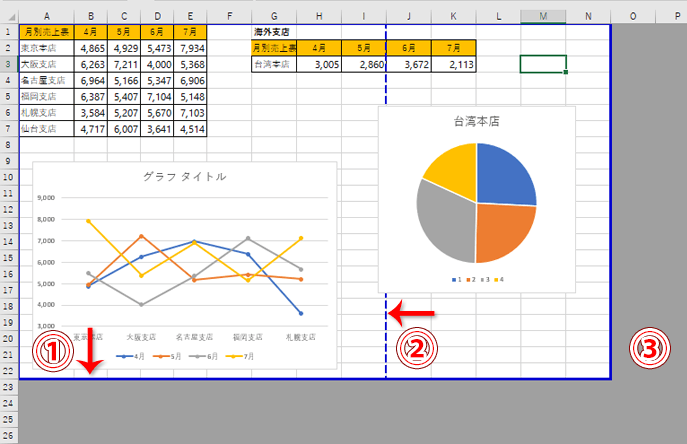
Task: Click cell A1 月別売上表 in main table
Action: [x=46, y=32]
